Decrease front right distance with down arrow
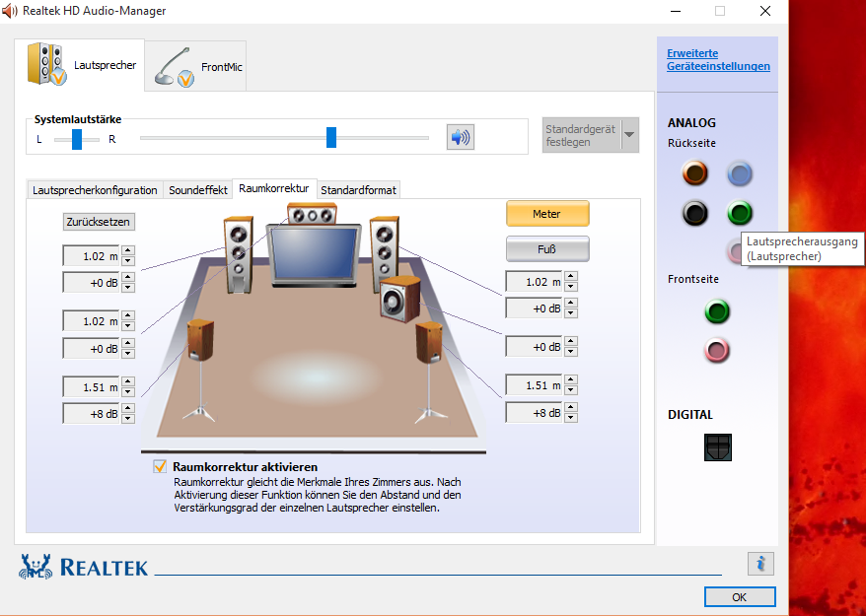 point(571,287)
